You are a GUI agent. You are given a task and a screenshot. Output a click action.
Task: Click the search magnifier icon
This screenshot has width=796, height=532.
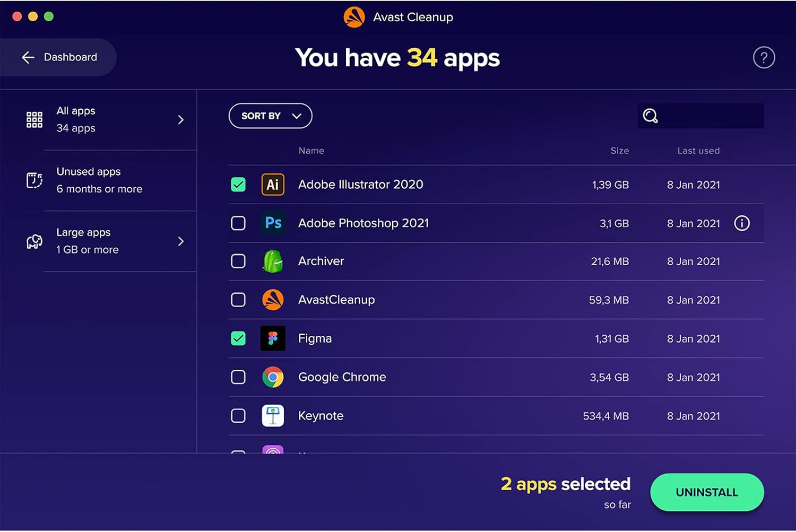[650, 116]
